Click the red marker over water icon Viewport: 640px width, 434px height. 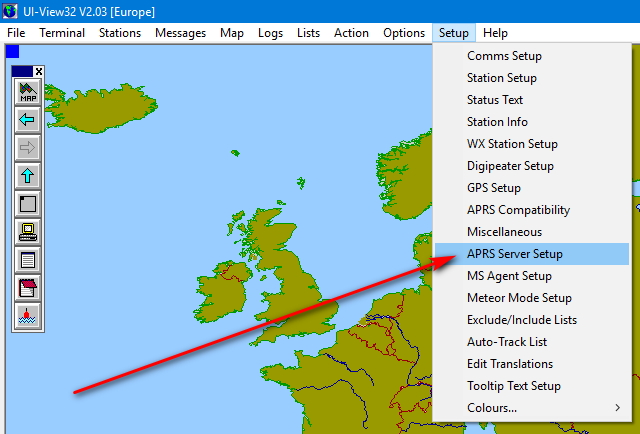[28, 317]
